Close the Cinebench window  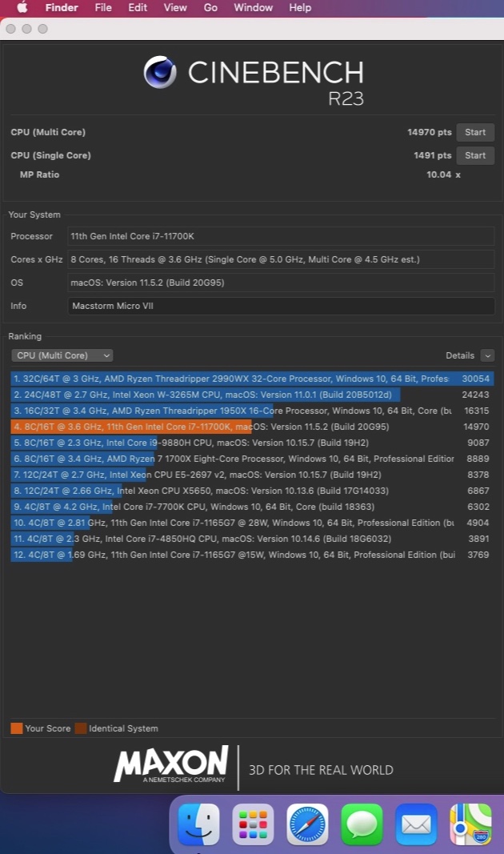coord(10,29)
